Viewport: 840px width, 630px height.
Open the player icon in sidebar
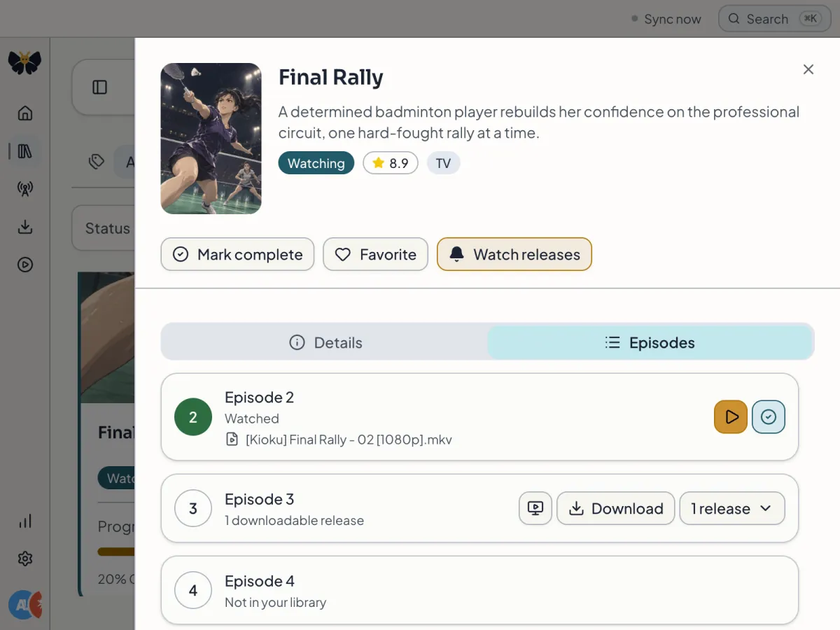tap(25, 265)
